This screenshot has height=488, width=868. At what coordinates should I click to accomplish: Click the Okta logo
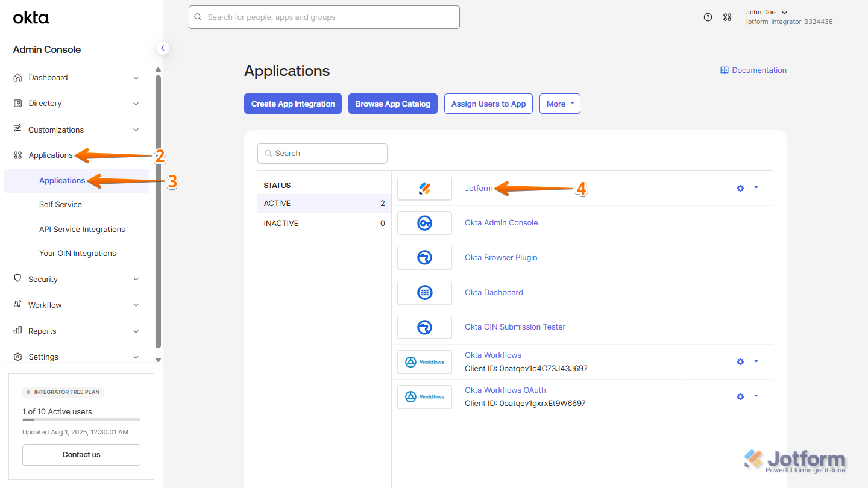[x=31, y=18]
